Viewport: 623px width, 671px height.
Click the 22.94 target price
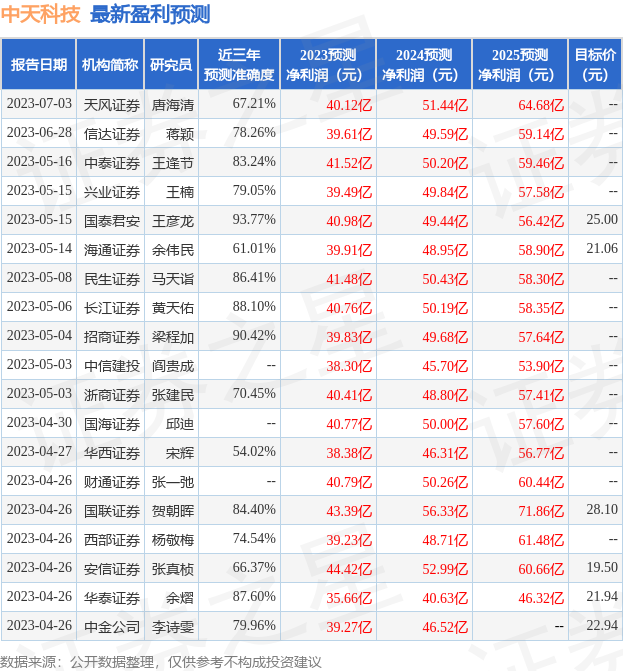tap(602, 626)
